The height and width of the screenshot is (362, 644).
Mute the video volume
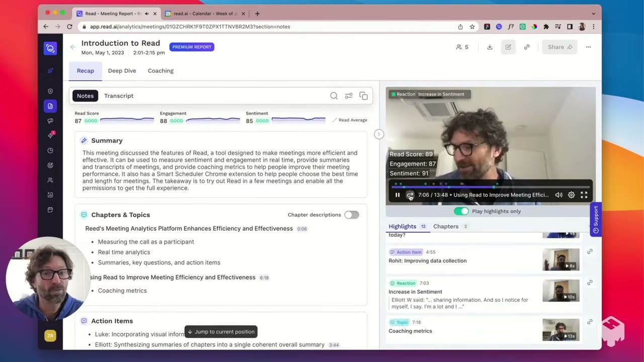558,195
